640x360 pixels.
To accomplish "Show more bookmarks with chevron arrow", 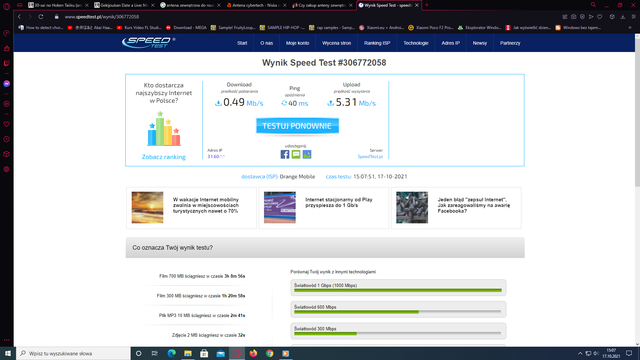I will coord(630,28).
